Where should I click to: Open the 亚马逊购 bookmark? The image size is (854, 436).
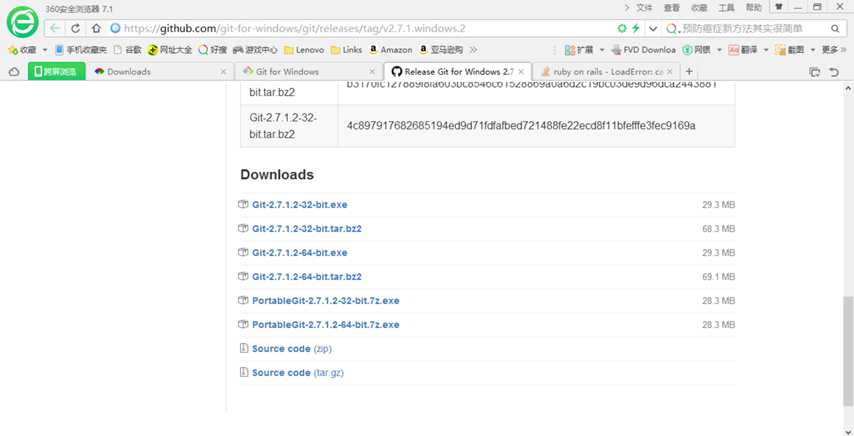[441, 50]
